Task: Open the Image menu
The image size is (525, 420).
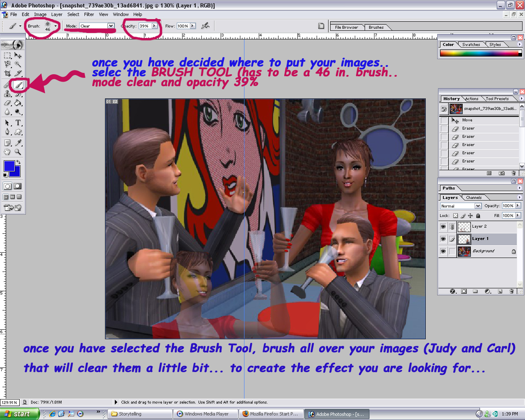Action: point(40,14)
